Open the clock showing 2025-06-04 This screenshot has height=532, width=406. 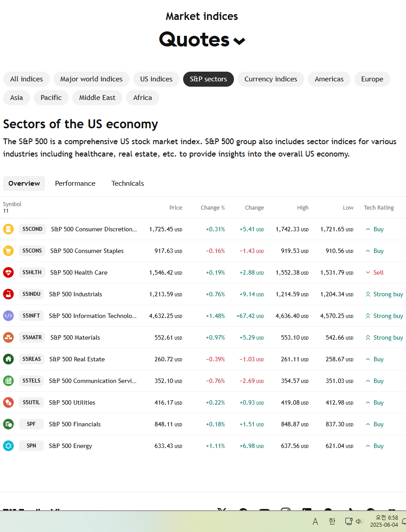tap(384, 521)
